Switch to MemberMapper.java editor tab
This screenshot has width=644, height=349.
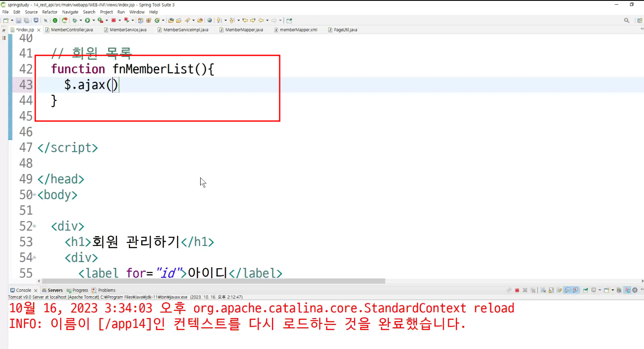241,30
